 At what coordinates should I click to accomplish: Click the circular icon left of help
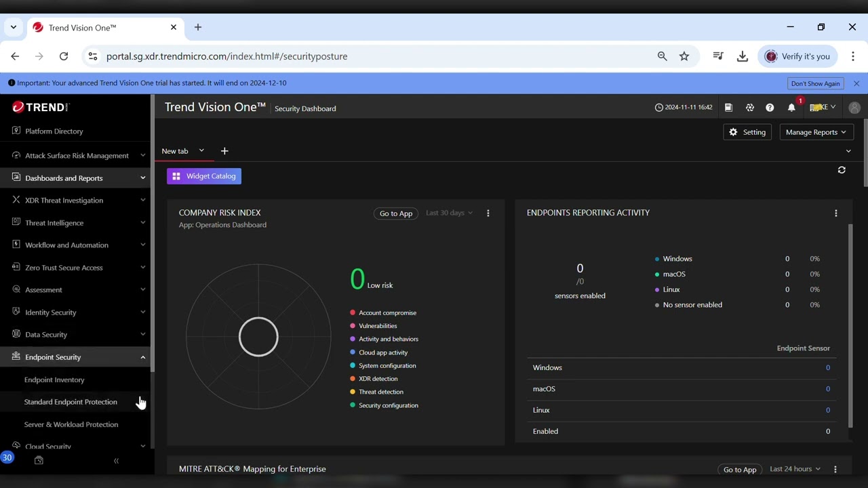tap(749, 108)
